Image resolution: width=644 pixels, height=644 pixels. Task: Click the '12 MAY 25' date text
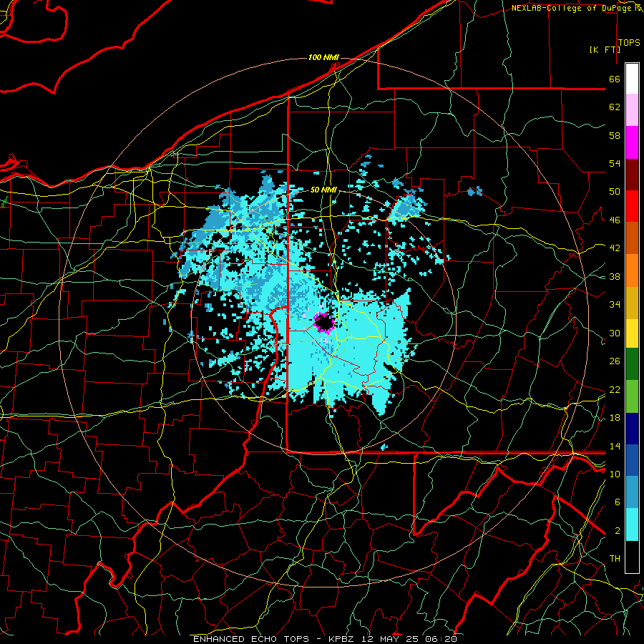point(392,639)
